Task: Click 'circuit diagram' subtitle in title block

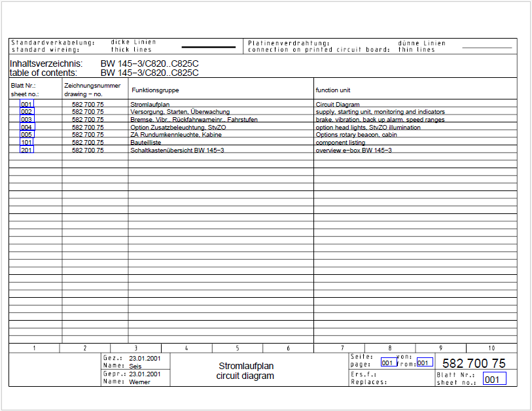Action: (245, 376)
